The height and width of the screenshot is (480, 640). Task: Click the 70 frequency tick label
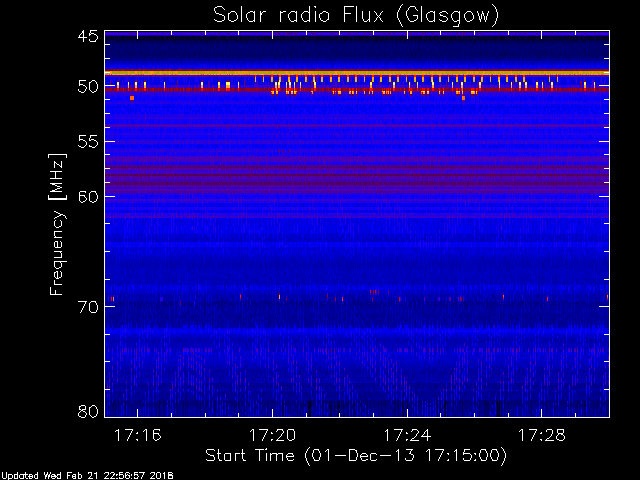click(88, 307)
